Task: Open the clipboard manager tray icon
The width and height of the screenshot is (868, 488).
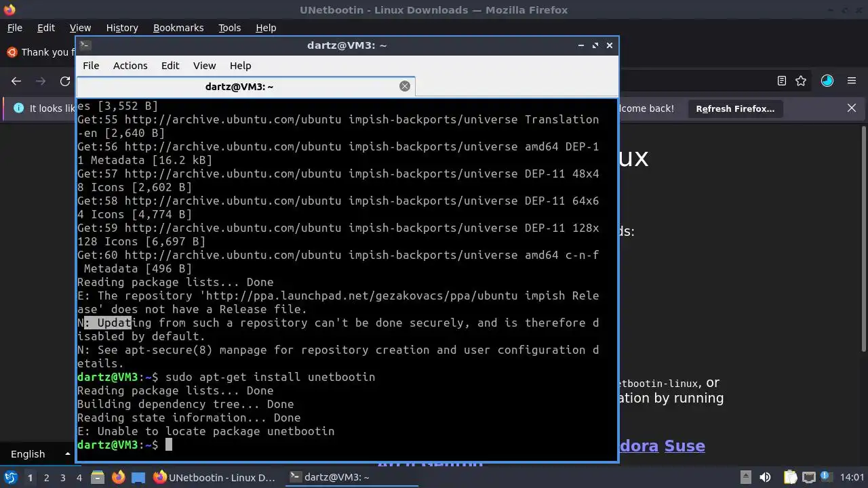Action: (791, 477)
